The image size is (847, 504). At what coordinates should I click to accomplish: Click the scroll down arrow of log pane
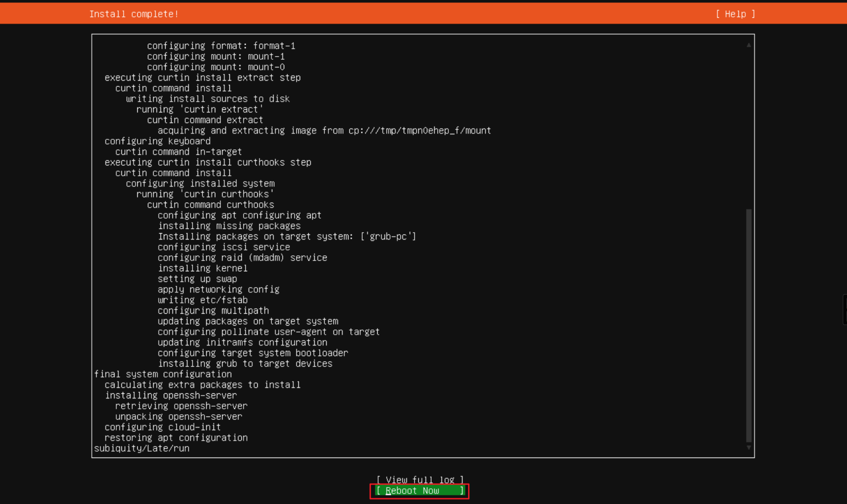(x=748, y=447)
